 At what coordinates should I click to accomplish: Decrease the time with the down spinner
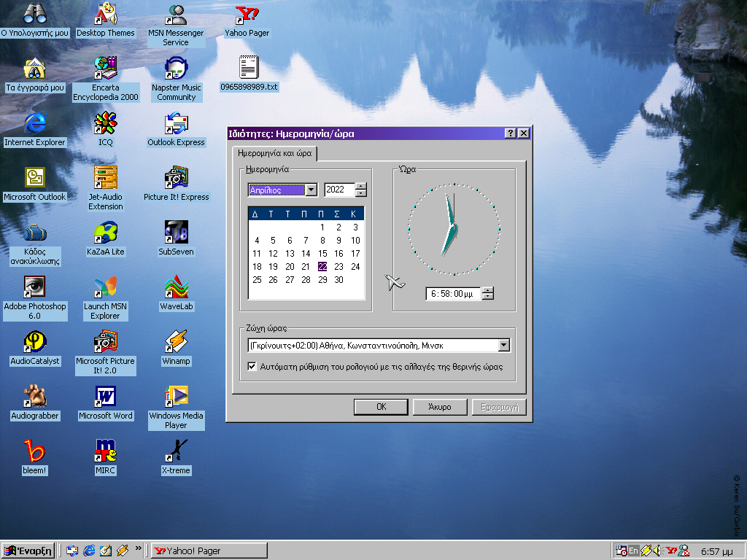click(488, 297)
